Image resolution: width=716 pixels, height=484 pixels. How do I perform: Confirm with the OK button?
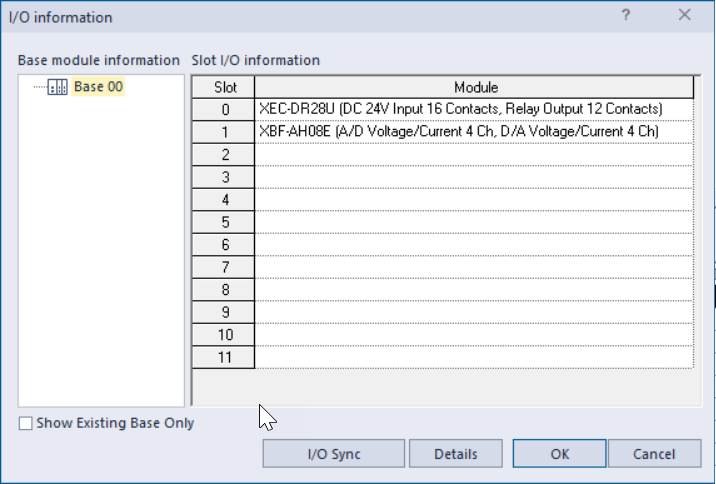[x=559, y=454]
